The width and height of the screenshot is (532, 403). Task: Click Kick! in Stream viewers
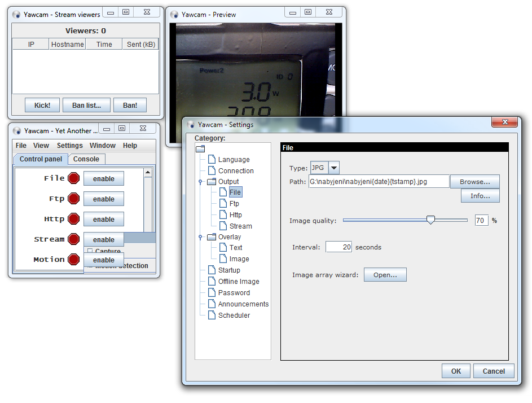(x=42, y=105)
